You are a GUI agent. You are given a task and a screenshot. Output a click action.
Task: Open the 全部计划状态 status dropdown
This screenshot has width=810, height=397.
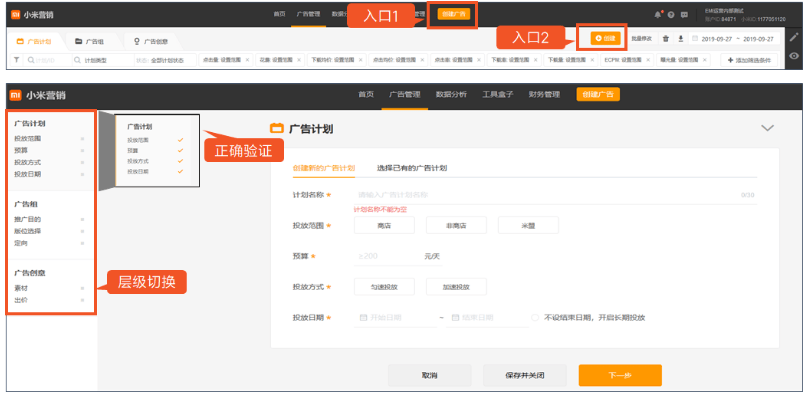tap(165, 60)
